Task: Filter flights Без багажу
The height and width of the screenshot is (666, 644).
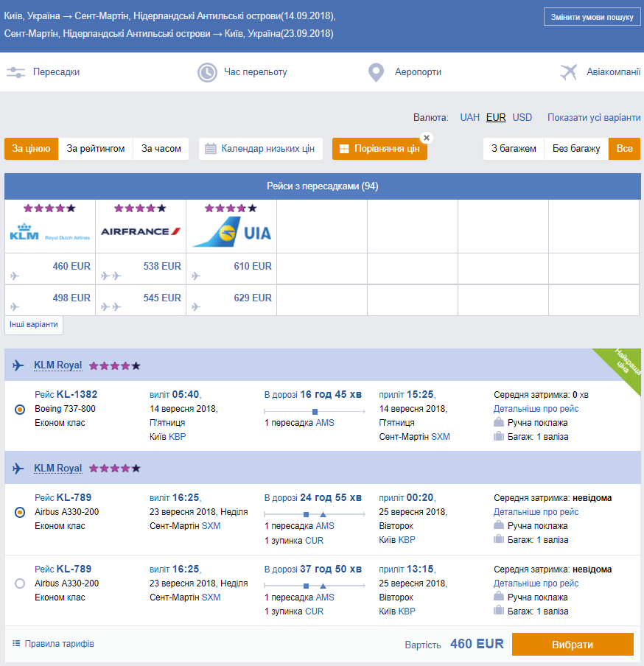Action: click(576, 149)
